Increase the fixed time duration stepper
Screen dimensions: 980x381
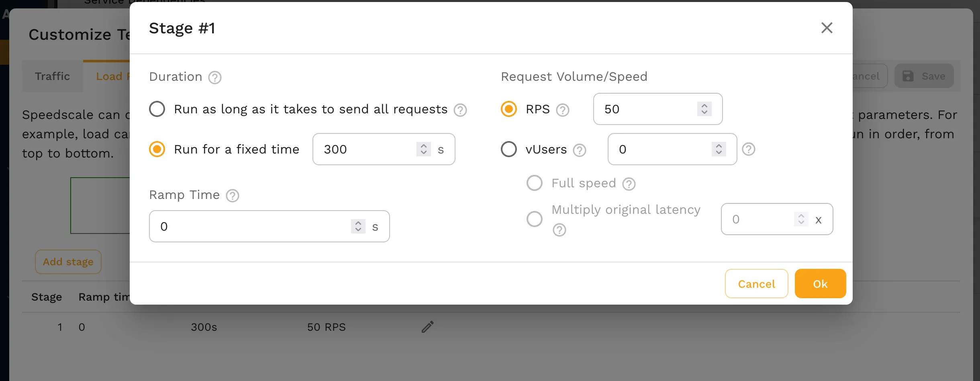(x=423, y=145)
